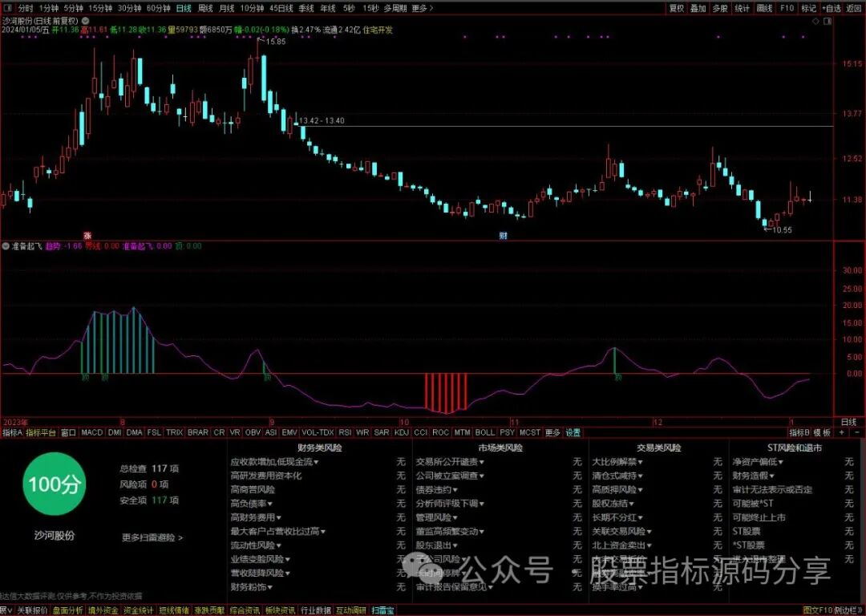
Task: Click the 财 marker under the candlesticks
Action: (503, 236)
